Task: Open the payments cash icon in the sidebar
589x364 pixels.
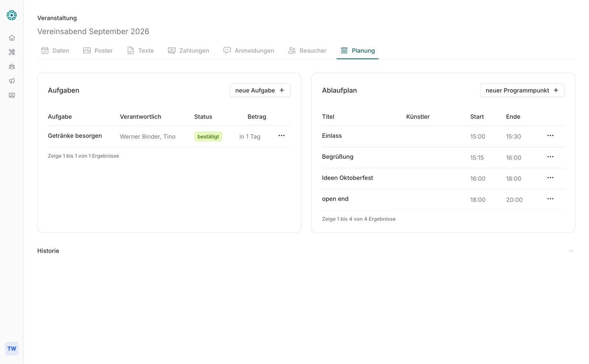Action: click(x=12, y=95)
